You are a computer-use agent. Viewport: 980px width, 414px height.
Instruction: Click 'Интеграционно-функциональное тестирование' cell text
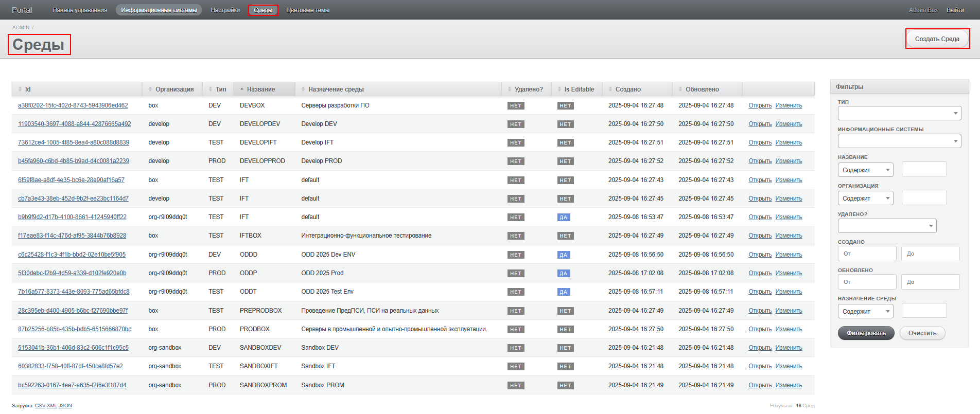coord(366,236)
